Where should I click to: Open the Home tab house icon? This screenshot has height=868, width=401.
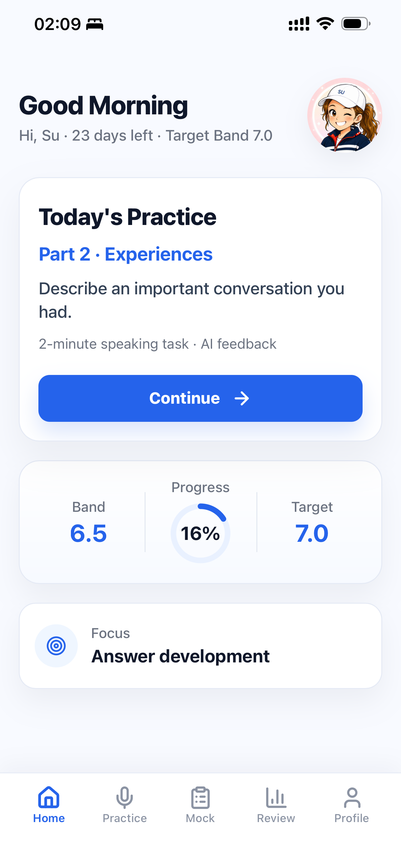49,797
